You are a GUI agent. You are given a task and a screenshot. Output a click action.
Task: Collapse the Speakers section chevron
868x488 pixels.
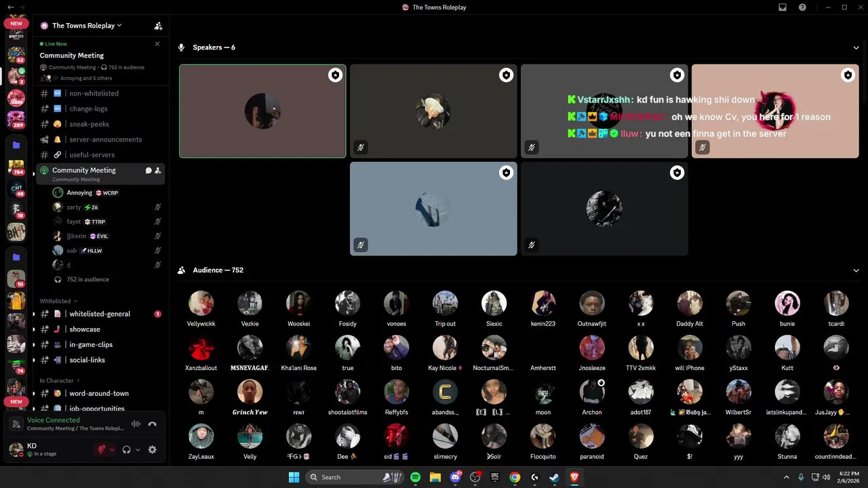coord(856,47)
